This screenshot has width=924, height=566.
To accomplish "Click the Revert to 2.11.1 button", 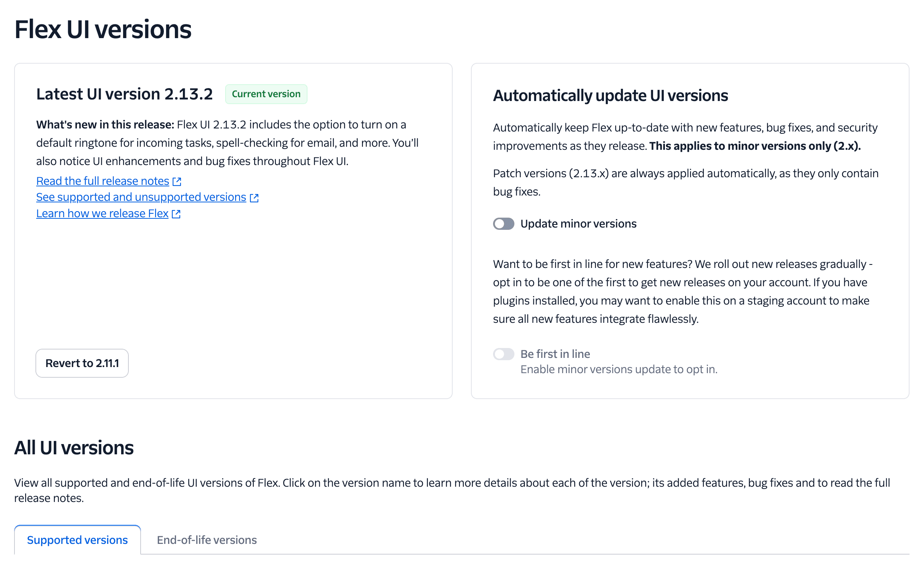I will tap(82, 363).
